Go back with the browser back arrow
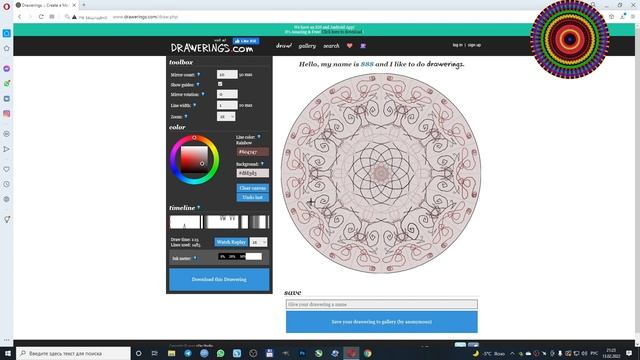 20,17
